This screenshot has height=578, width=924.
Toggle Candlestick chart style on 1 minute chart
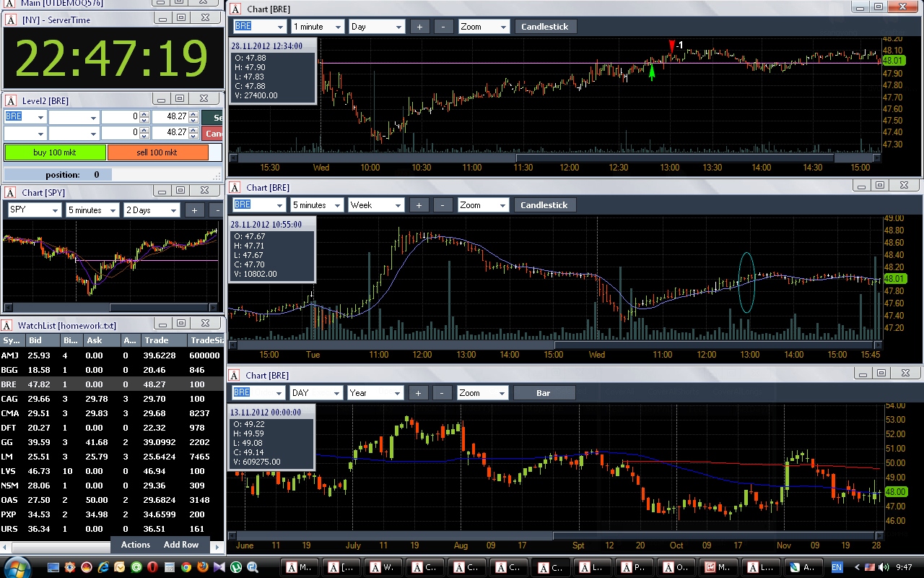tap(544, 27)
